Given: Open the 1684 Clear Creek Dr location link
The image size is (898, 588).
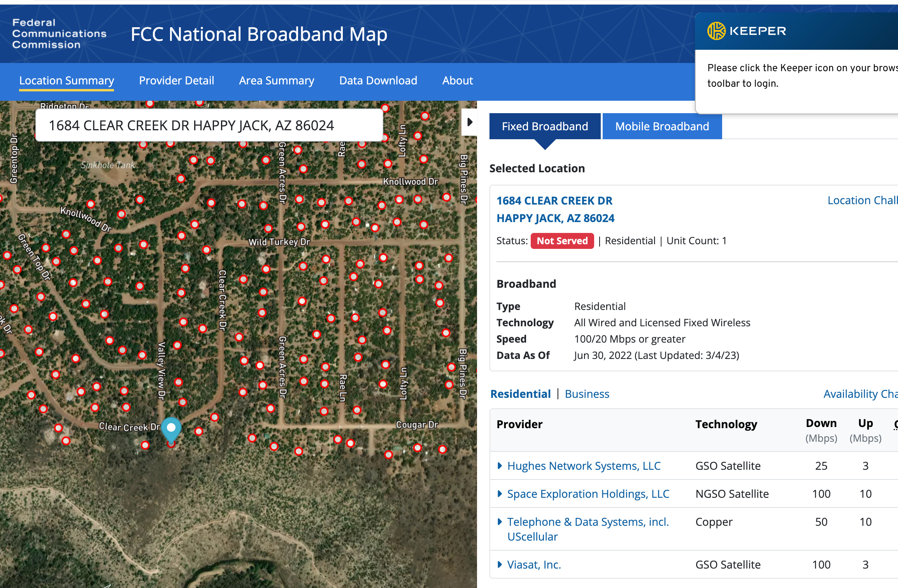Looking at the screenshot, I should pyautogui.click(x=554, y=201).
